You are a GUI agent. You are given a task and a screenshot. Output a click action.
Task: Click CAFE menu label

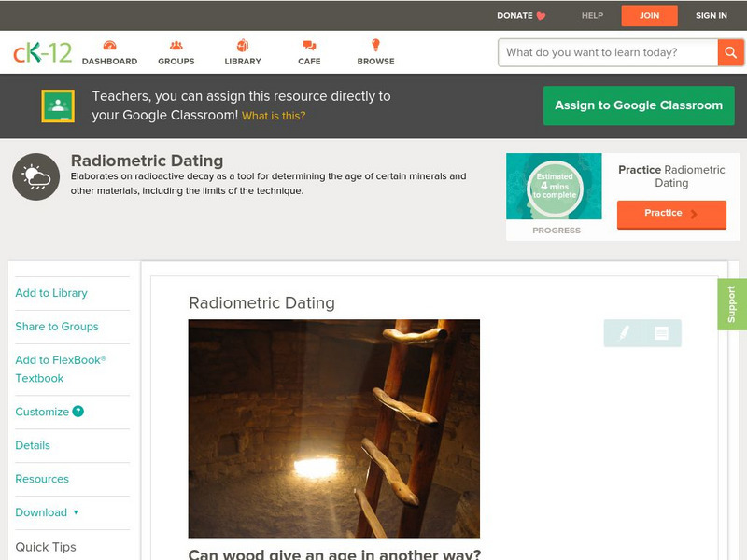point(309,62)
